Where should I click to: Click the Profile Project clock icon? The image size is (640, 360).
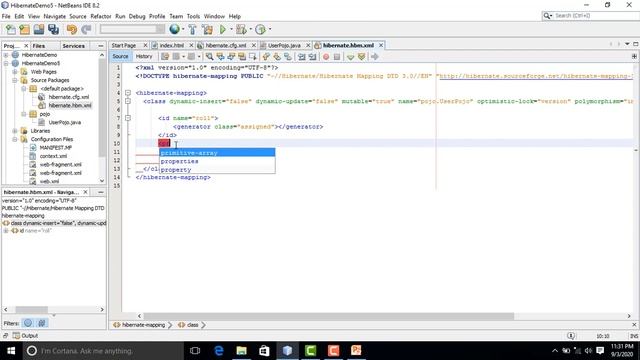pos(260,29)
